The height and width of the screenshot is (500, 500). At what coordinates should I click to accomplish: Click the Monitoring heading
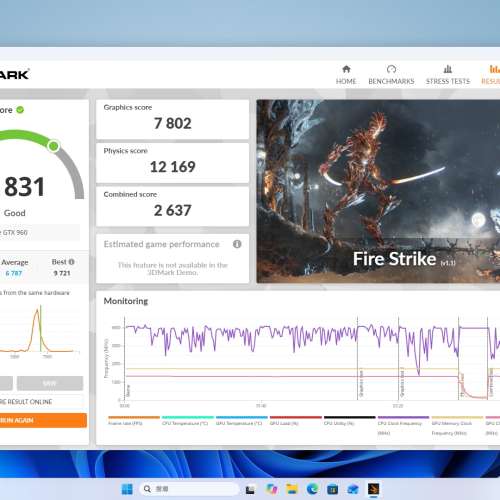pyautogui.click(x=126, y=301)
